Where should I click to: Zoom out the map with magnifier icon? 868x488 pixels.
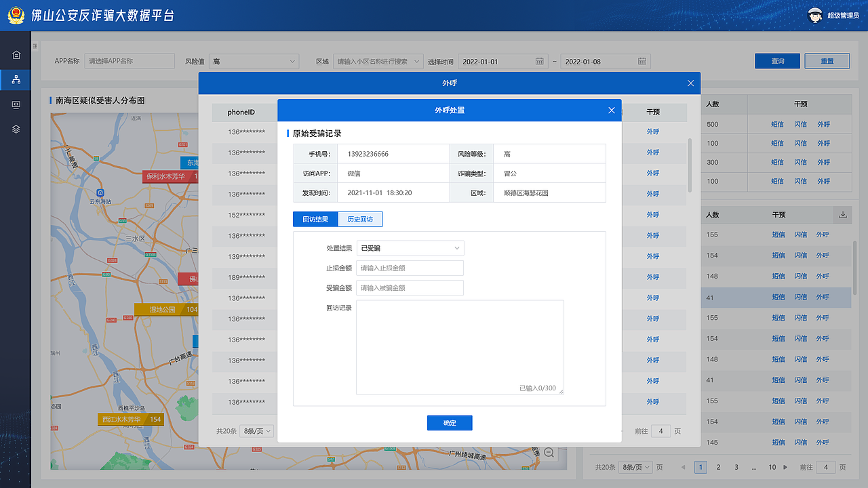tap(549, 453)
